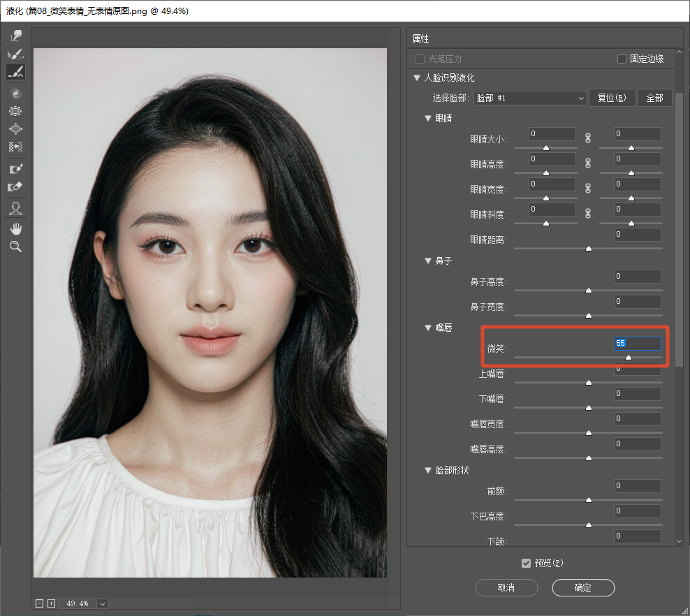The width and height of the screenshot is (690, 616).
Task: Toggle the link icon for 眼睛宽度
Action: coord(588,189)
